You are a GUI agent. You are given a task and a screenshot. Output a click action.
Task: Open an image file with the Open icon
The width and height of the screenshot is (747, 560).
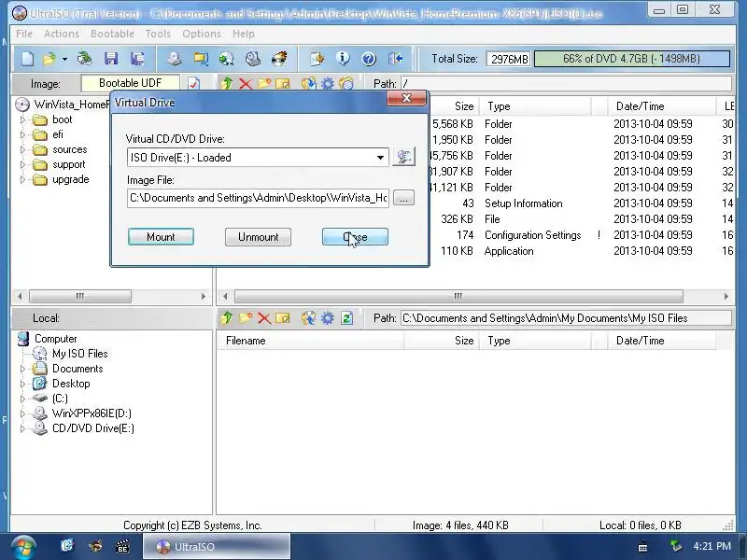click(x=49, y=59)
